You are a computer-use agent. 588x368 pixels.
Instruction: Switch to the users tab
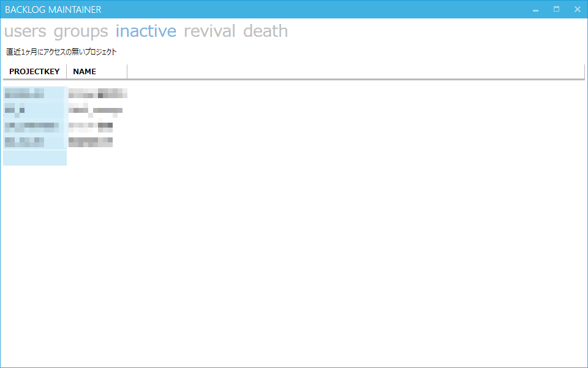[x=25, y=31]
